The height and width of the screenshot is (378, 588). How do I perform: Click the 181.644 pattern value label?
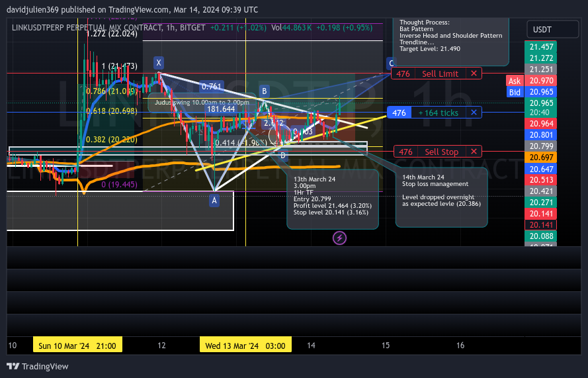(222, 109)
